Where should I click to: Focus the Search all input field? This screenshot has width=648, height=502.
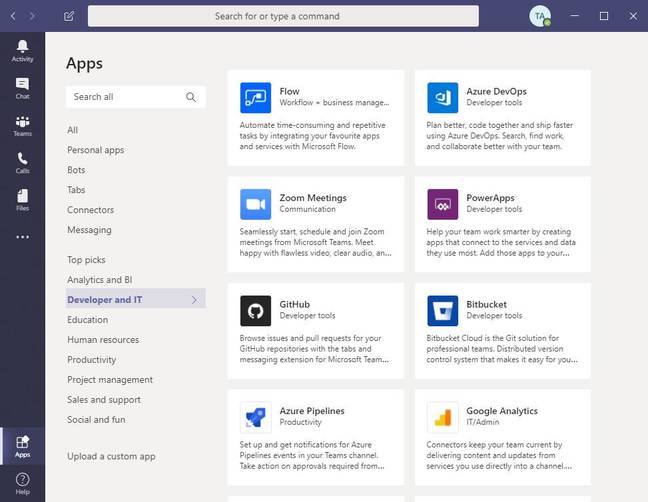136,97
